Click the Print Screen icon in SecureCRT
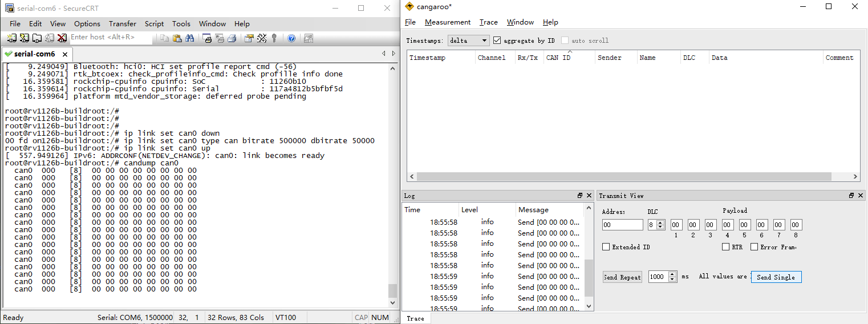This screenshot has height=324, width=868. coord(208,38)
